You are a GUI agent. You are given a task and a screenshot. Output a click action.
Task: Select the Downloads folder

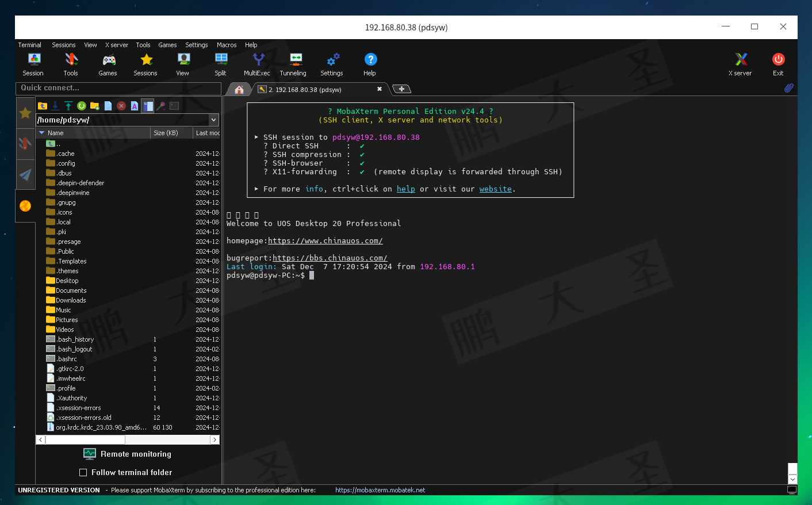click(71, 300)
